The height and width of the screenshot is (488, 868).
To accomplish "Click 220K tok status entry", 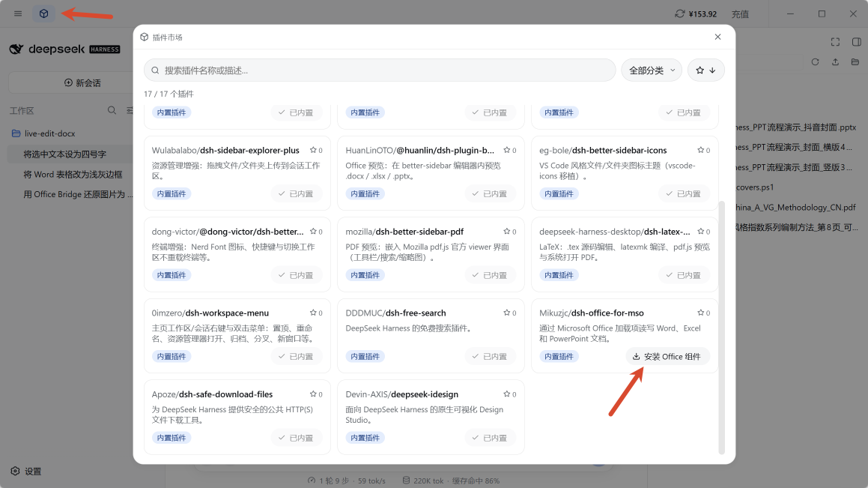I will [423, 481].
